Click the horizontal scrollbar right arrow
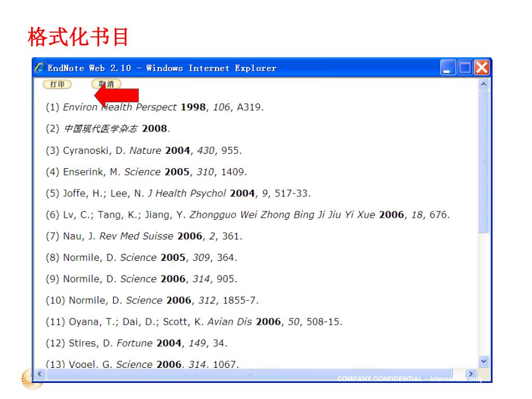532x399 pixels. (471, 374)
